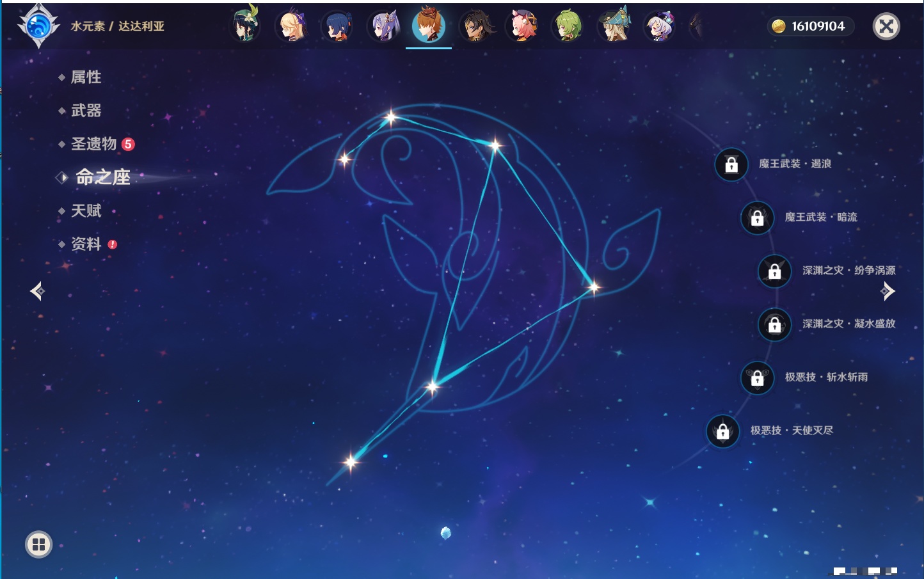The image size is (924, 579).
Task: Close the character screen with the X button
Action: 886,26
